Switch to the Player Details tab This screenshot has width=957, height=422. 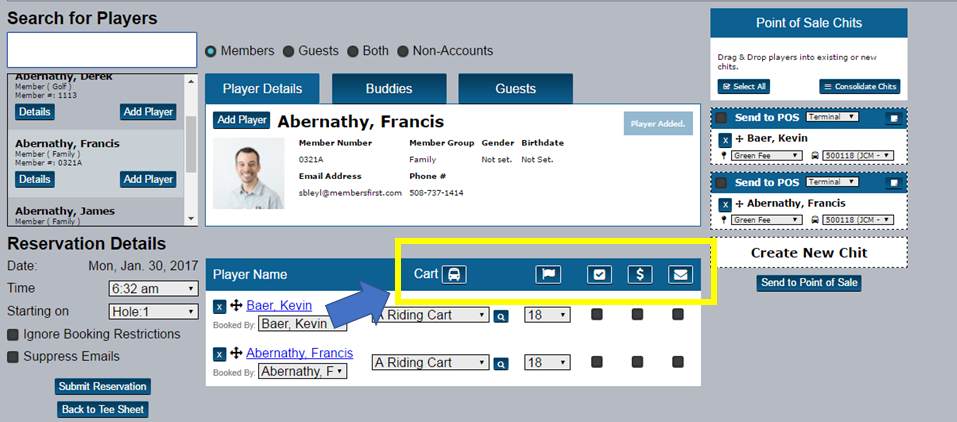pos(262,89)
